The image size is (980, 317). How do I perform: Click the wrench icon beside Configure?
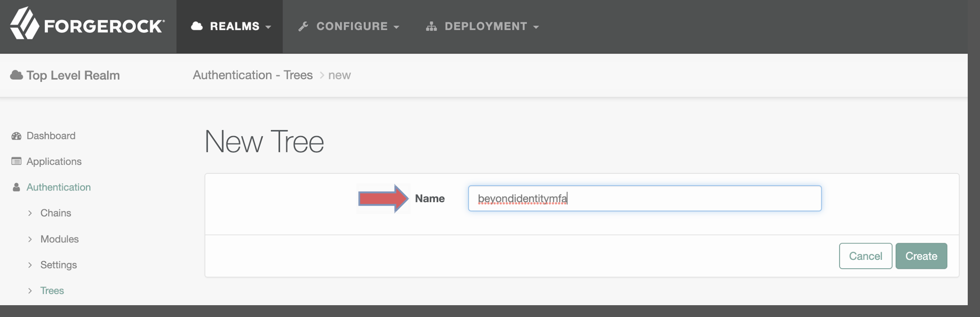(303, 26)
